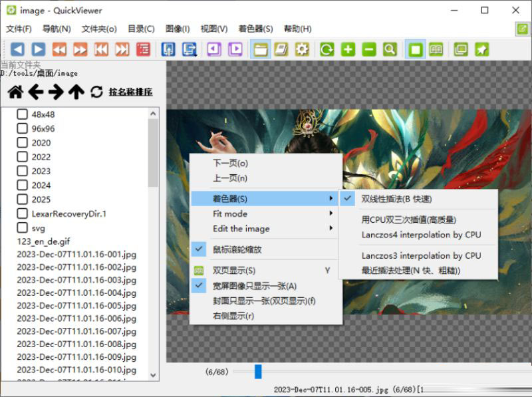This screenshot has height=397, width=532.
Task: Click the blue previous page arrow icon
Action: 17,49
